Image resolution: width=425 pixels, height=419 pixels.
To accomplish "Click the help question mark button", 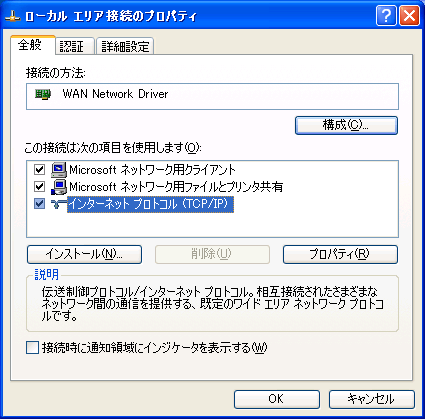I will point(386,15).
